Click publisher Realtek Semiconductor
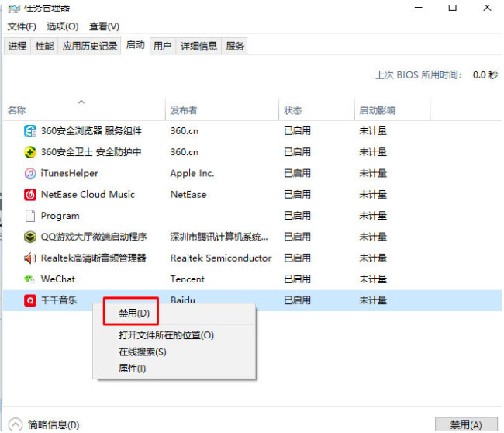The image size is (504, 433). pyautogui.click(x=221, y=258)
